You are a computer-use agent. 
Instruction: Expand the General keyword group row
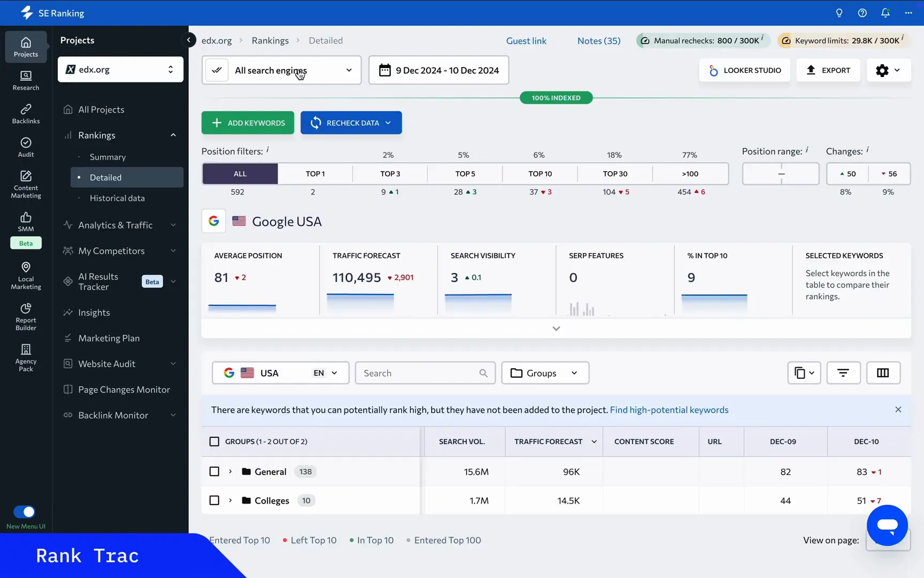230,471
